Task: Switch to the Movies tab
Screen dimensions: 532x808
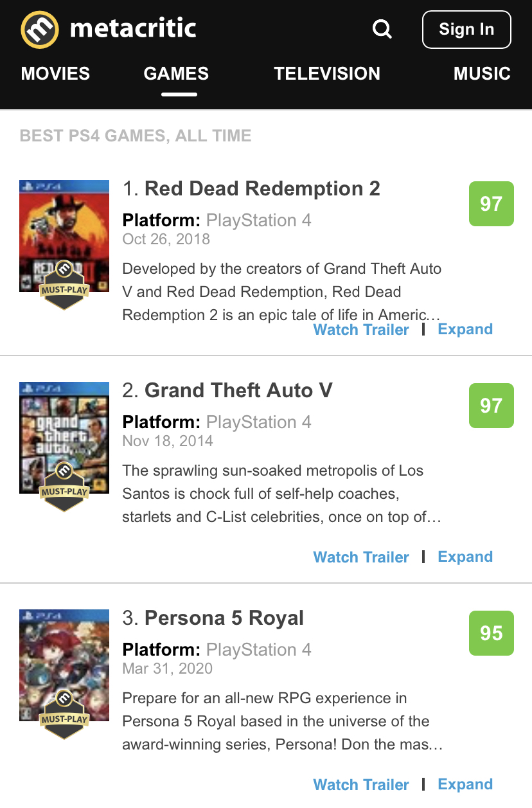Action: [55, 73]
